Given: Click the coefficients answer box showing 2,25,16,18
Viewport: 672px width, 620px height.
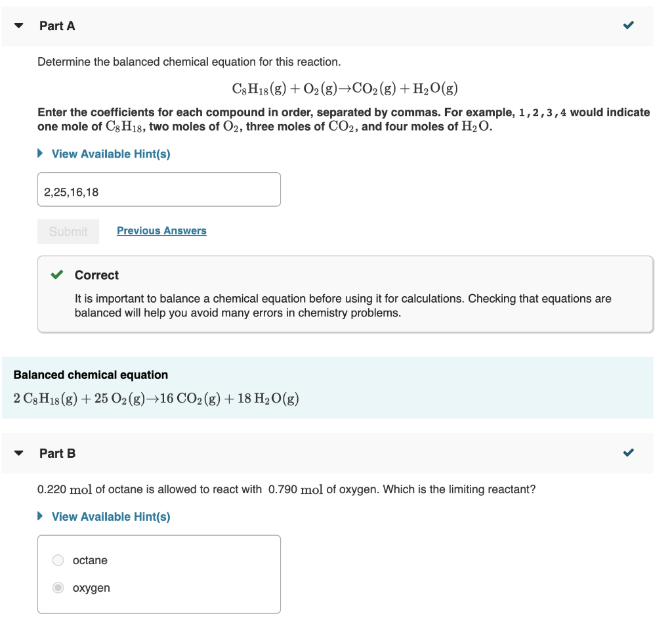Looking at the screenshot, I should [x=159, y=189].
